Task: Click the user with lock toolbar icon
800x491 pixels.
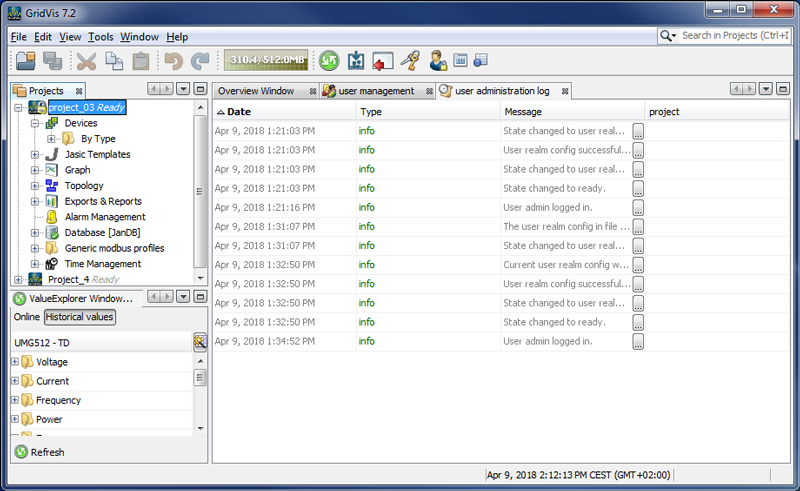Action: coord(438,61)
